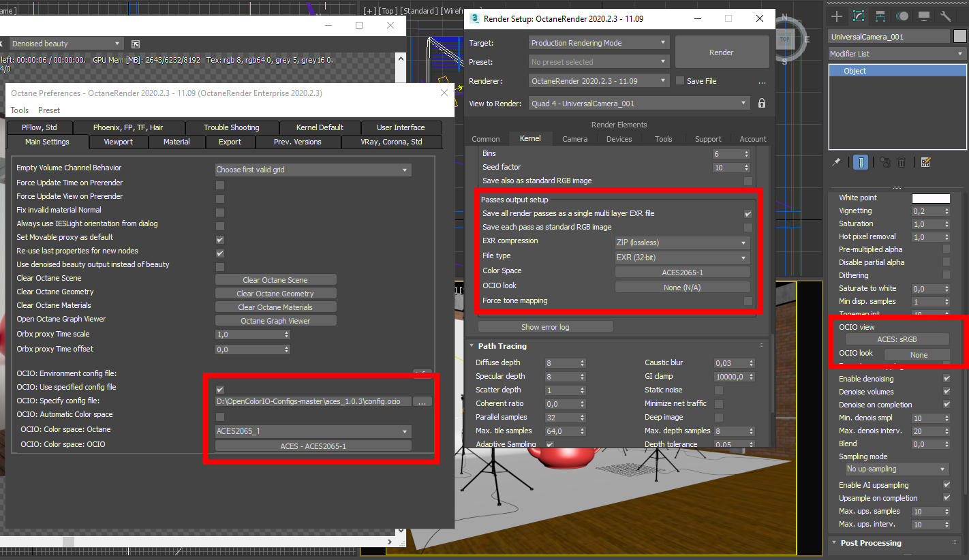Click the Clear Octane Materials button
The width and height of the screenshot is (969, 560).
[x=275, y=307]
